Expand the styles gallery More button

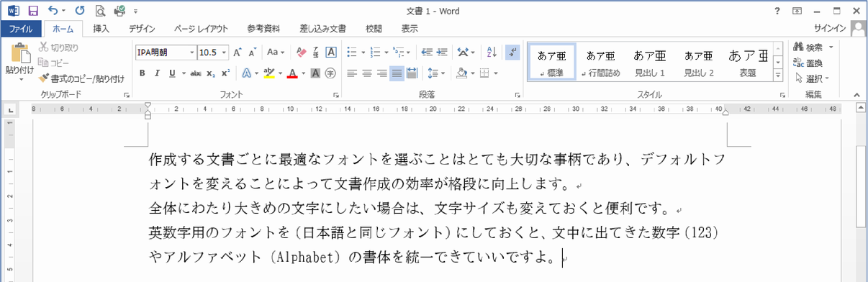coord(778,76)
